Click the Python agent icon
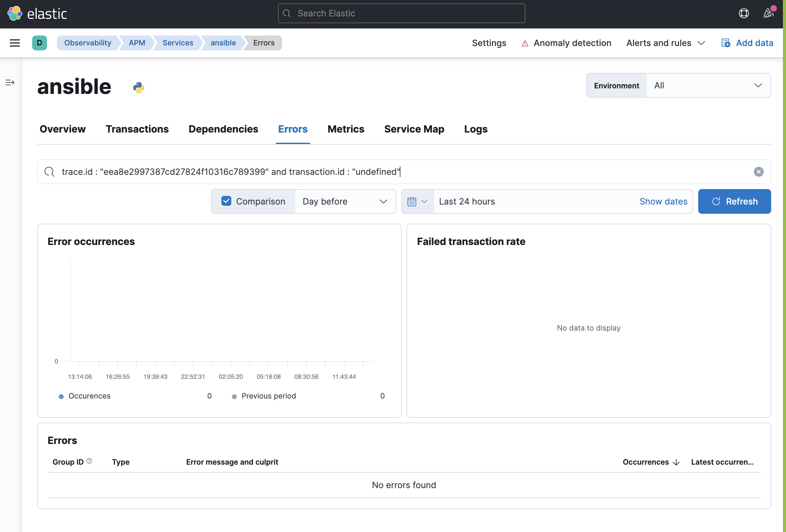Image resolution: width=786 pixels, height=532 pixels. coord(139,87)
